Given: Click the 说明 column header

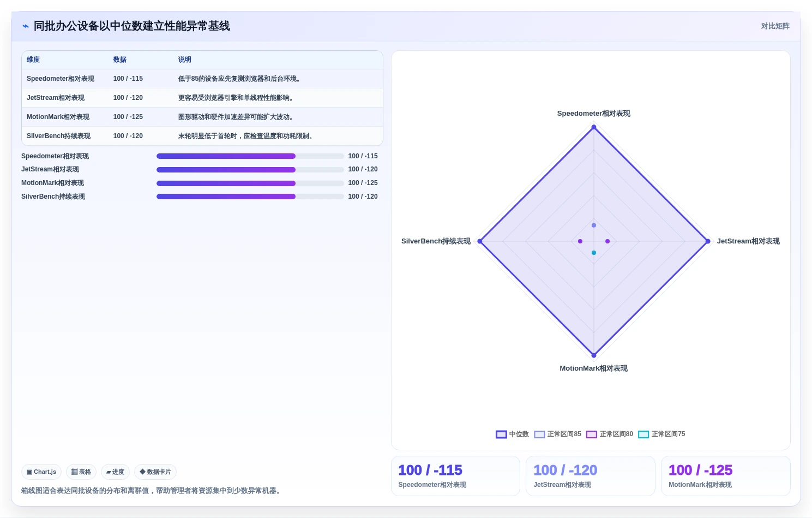Looking at the screenshot, I should click(x=185, y=59).
